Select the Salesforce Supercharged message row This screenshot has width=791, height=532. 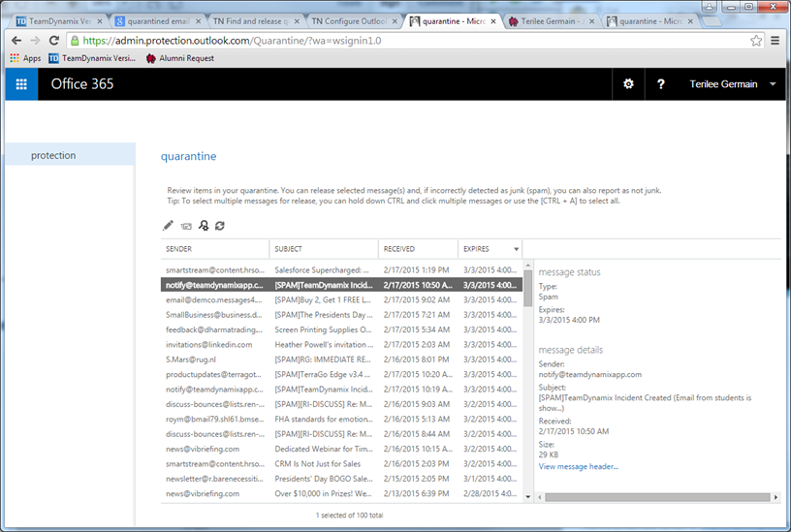pos(341,270)
